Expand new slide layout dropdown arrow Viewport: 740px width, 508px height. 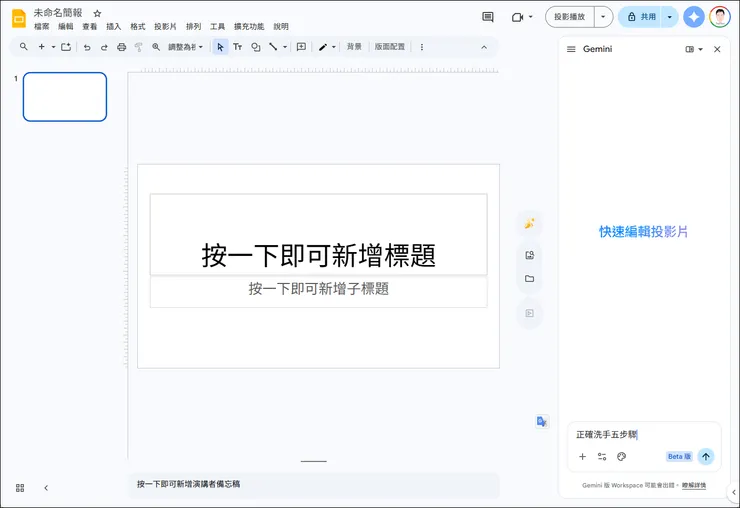[53, 47]
